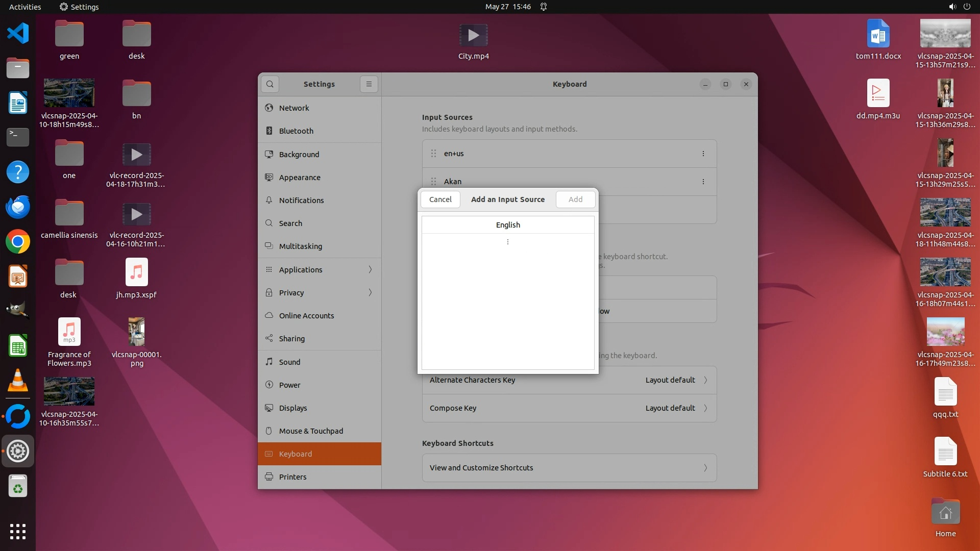Launch VLC from the dock
980x551 pixels.
(18, 381)
